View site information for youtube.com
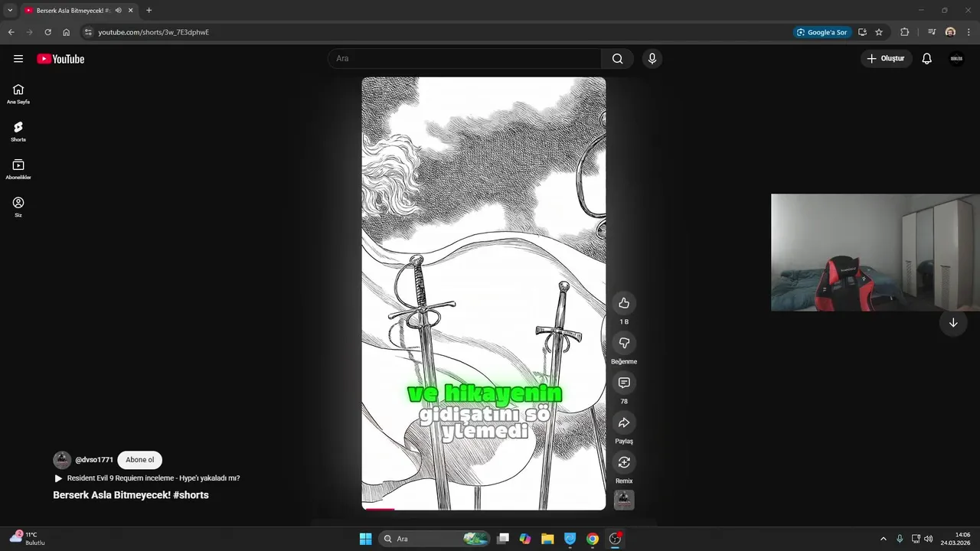 click(x=88, y=32)
